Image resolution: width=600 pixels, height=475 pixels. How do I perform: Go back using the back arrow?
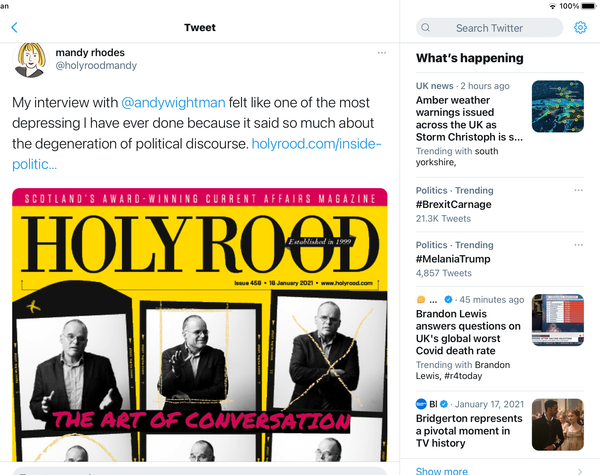coord(15,28)
